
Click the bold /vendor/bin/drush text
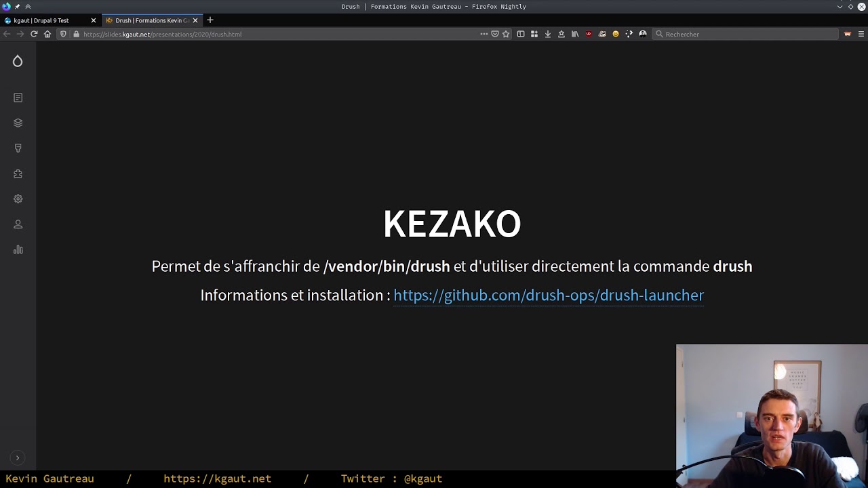(387, 266)
